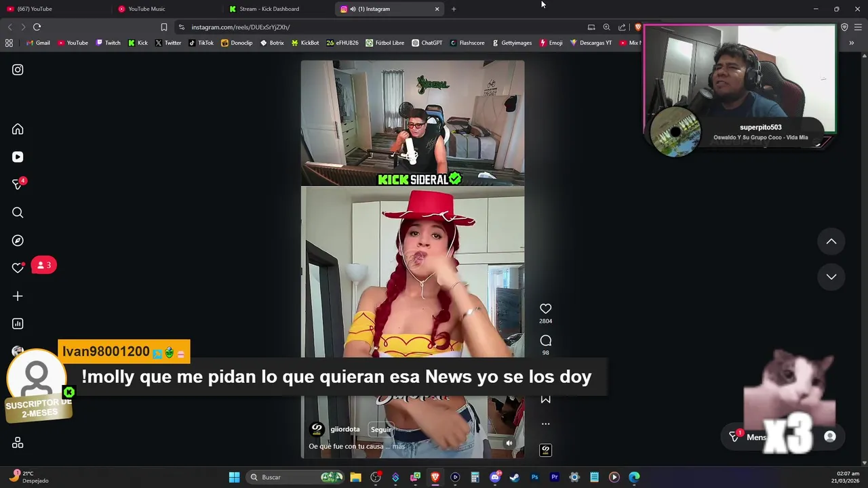Screen dimensions: 868x488
Task: Click giiordota avatar on the reel
Action: (317, 429)
